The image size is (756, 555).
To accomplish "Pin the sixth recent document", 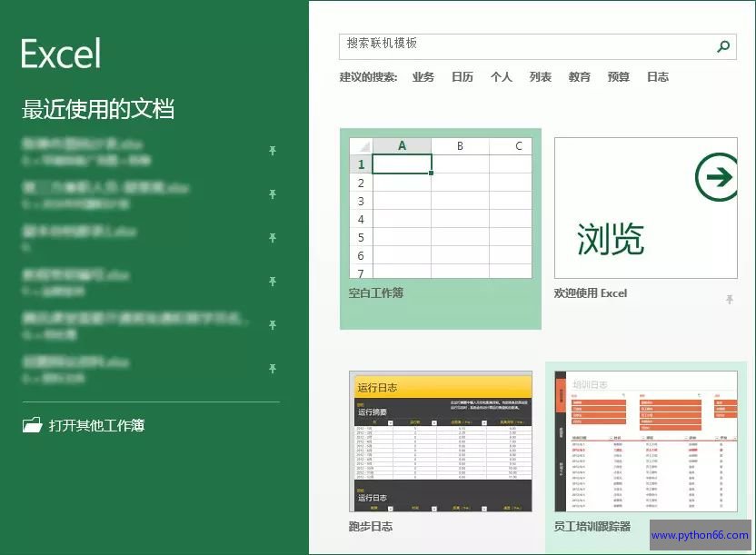I will coord(273,369).
